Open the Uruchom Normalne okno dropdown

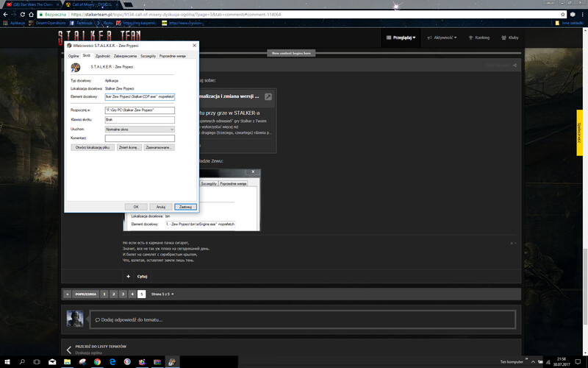tap(140, 130)
